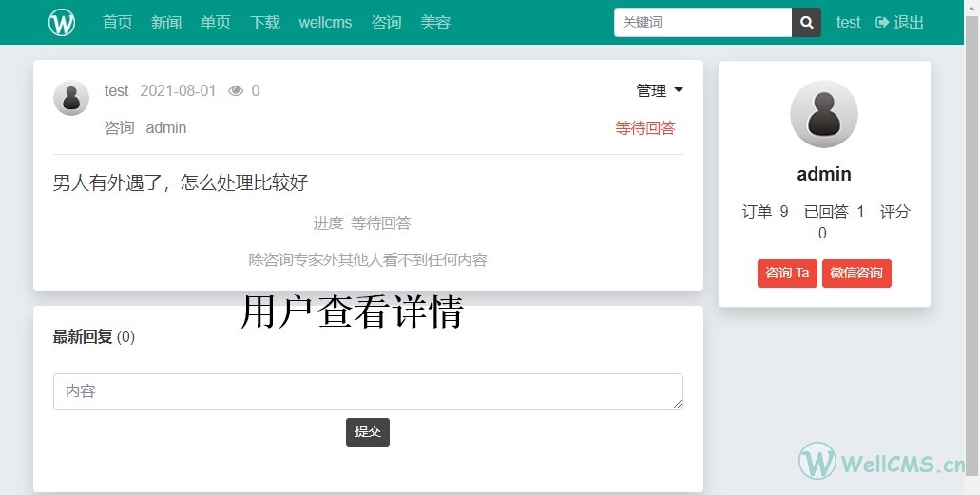Go to 首页 in the navigation
This screenshot has height=495, width=980.
point(118,23)
